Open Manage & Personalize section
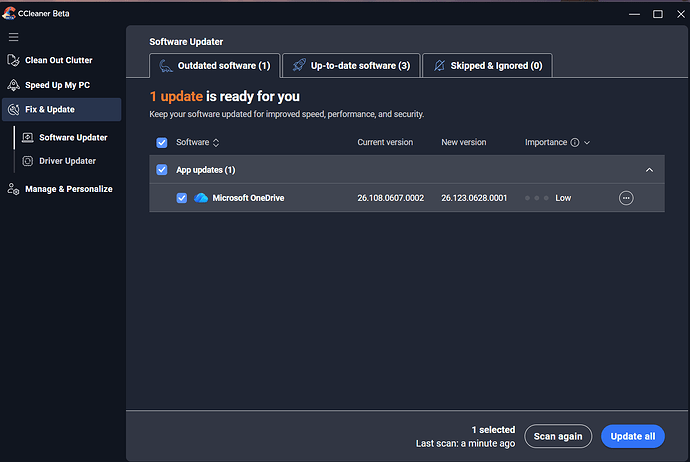690x462 pixels. tap(62, 189)
